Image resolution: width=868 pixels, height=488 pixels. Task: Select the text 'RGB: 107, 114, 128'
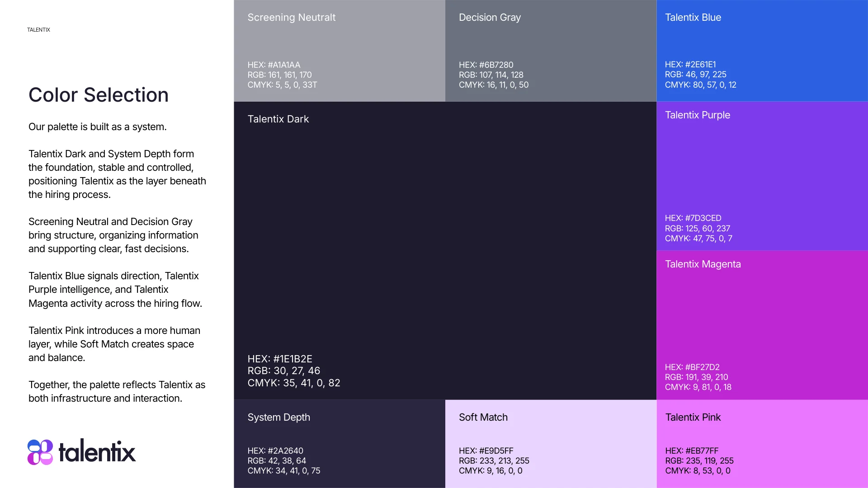point(491,75)
